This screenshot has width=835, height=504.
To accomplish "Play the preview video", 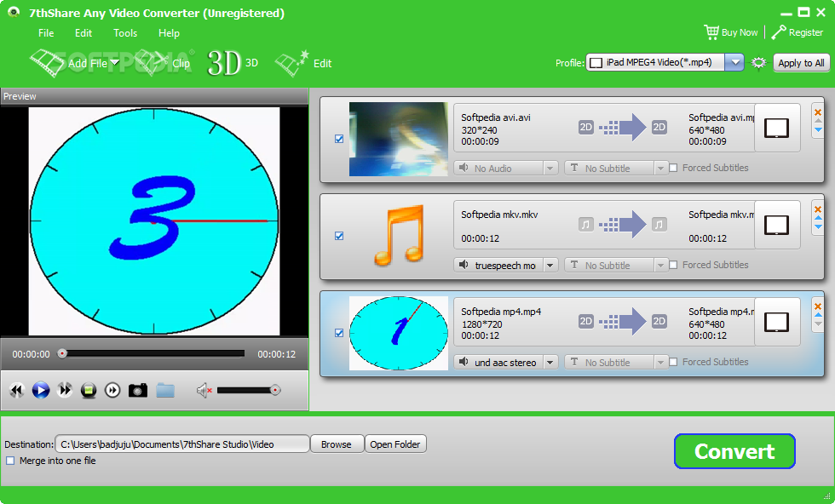I will tap(41, 391).
